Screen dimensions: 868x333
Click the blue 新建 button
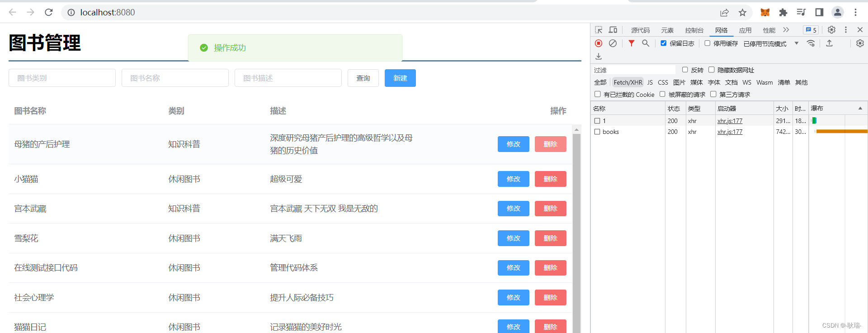click(400, 78)
